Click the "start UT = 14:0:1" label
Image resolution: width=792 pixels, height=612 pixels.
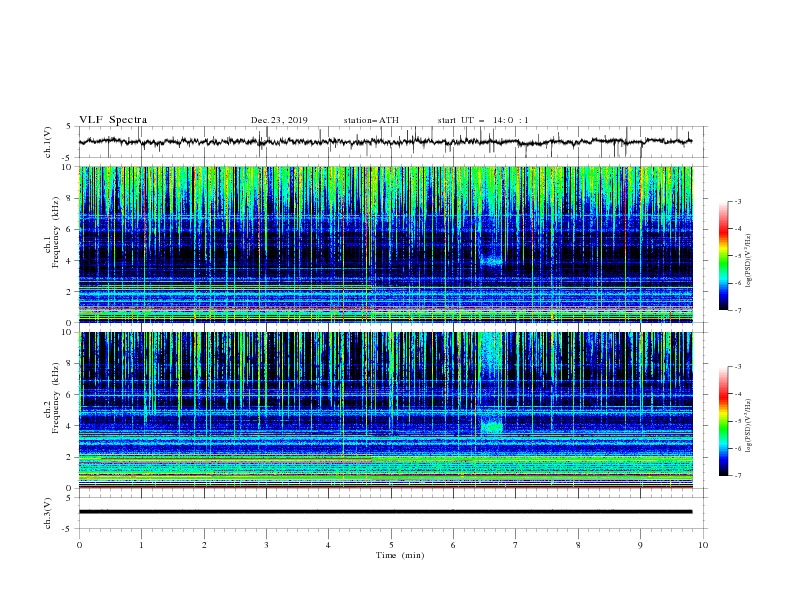(483, 120)
